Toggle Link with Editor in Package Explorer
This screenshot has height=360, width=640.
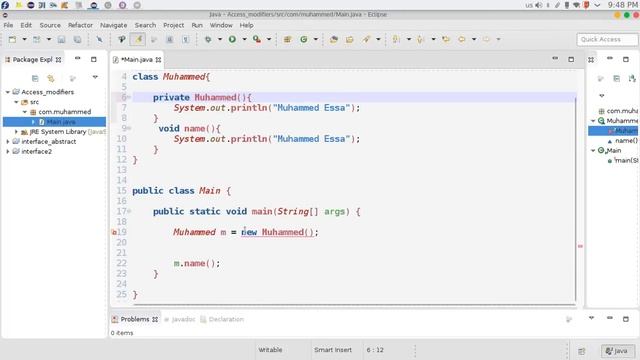click(x=51, y=78)
